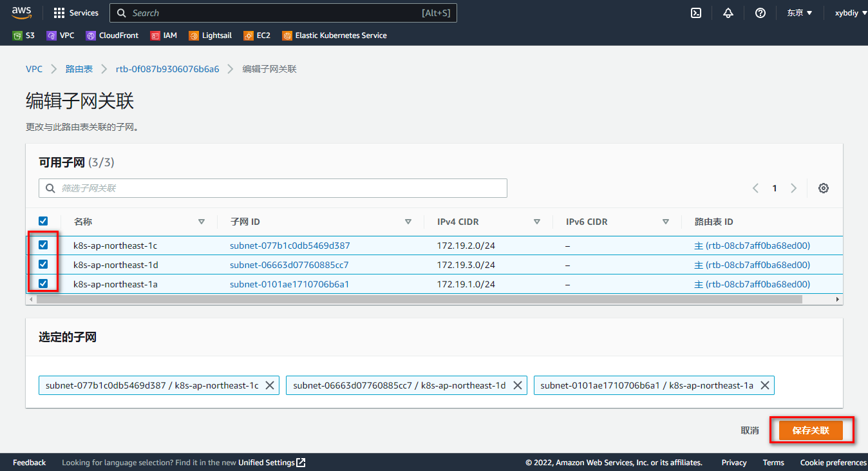Screen dimensions: 868x471
Task: Remove selected subnet k8s-ap-northeast-1c tag
Action: 270,385
